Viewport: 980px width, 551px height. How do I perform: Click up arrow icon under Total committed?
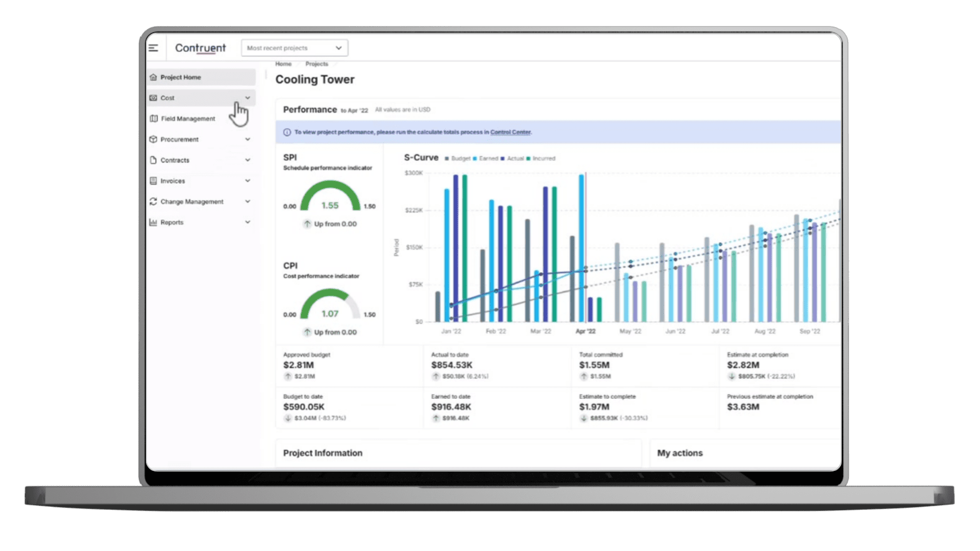[x=584, y=377]
